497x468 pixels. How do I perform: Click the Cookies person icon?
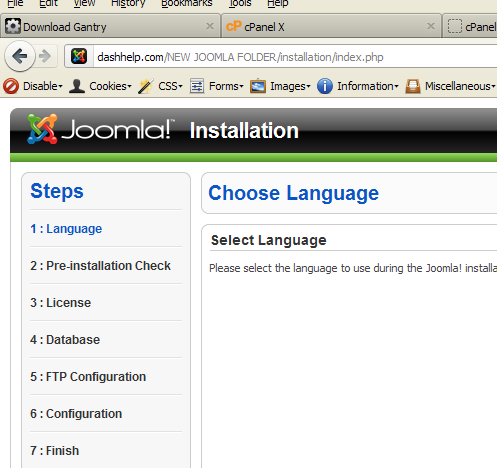(x=77, y=86)
